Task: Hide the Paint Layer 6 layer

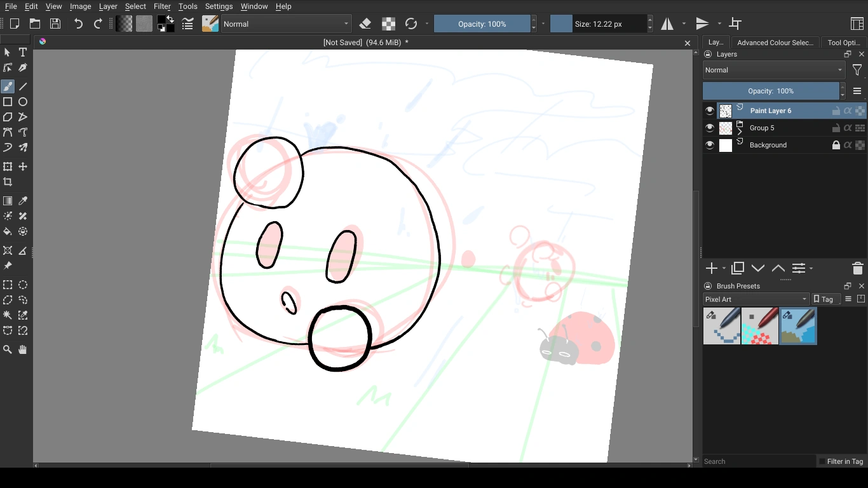Action: (710, 111)
